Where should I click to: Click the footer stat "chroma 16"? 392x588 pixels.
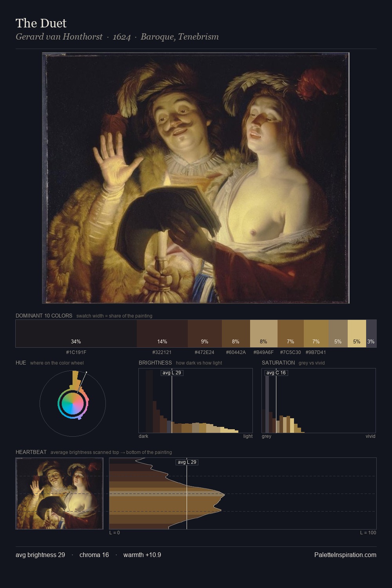coord(94,555)
